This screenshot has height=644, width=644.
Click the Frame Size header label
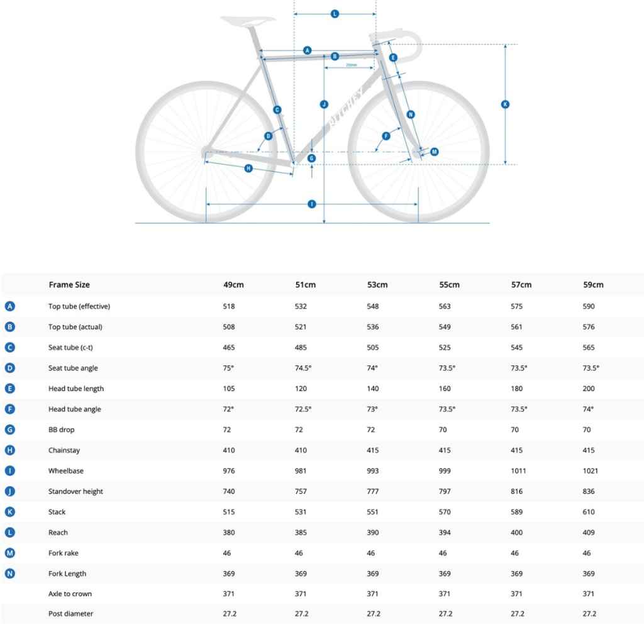[69, 285]
